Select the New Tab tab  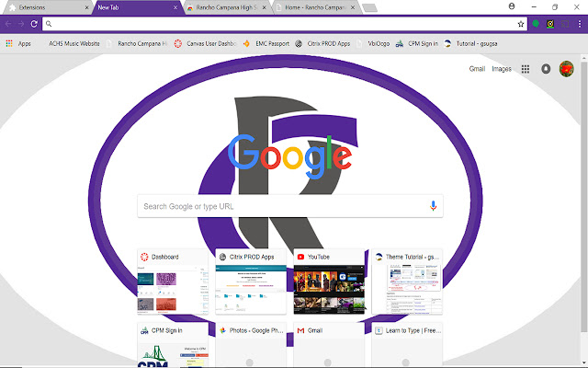pyautogui.click(x=137, y=7)
